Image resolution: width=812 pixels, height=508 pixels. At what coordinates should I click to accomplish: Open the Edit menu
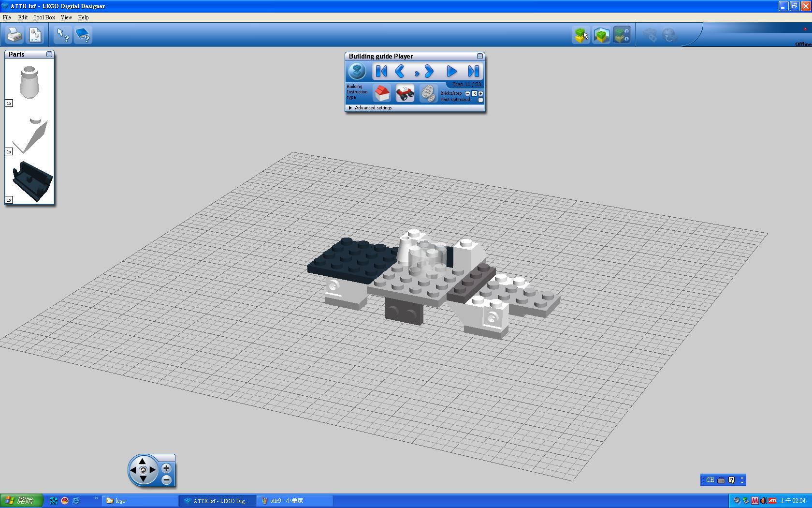(x=23, y=17)
